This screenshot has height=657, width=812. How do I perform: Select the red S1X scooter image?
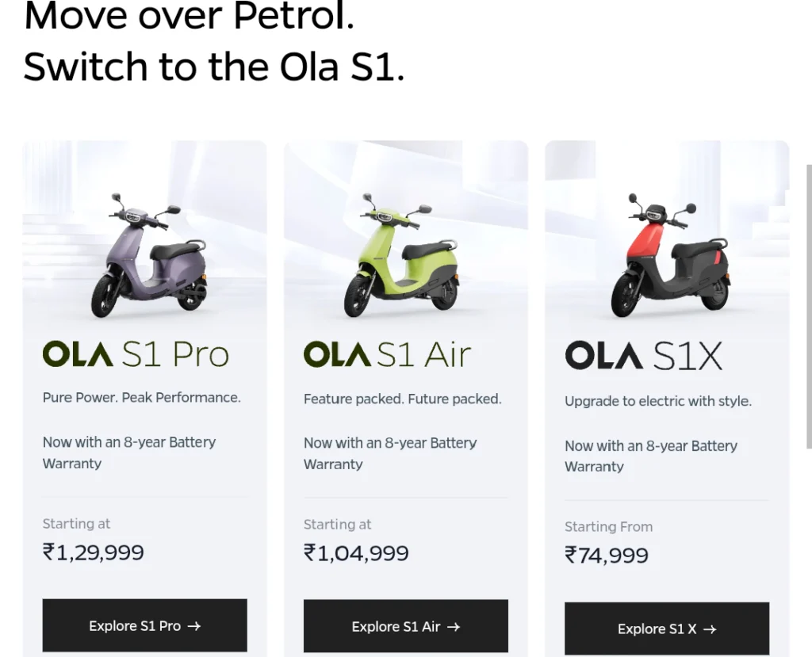point(671,255)
